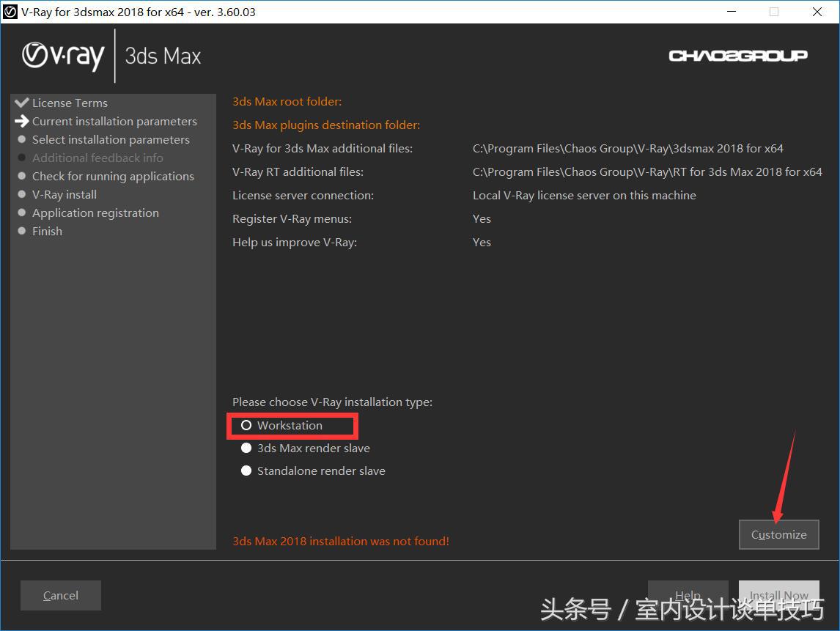Close the V-Ray installer window
Screen dimensions: 840x631
[x=817, y=12]
